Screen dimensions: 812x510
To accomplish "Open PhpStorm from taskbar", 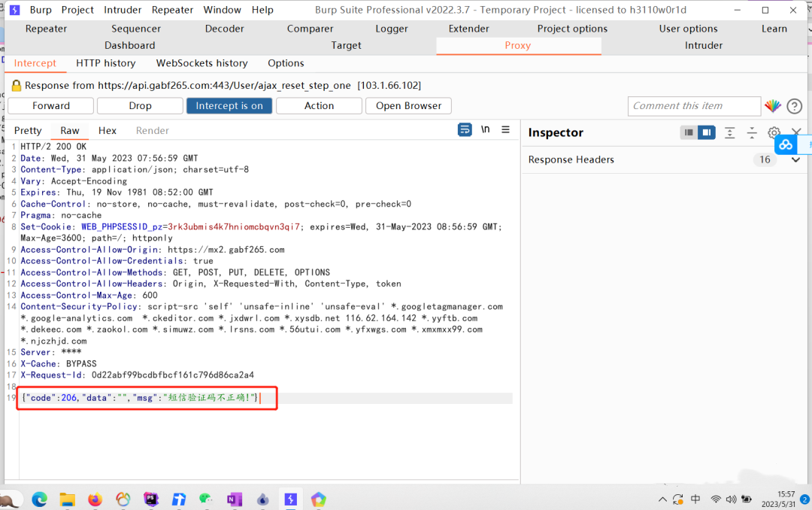I will click(x=150, y=499).
